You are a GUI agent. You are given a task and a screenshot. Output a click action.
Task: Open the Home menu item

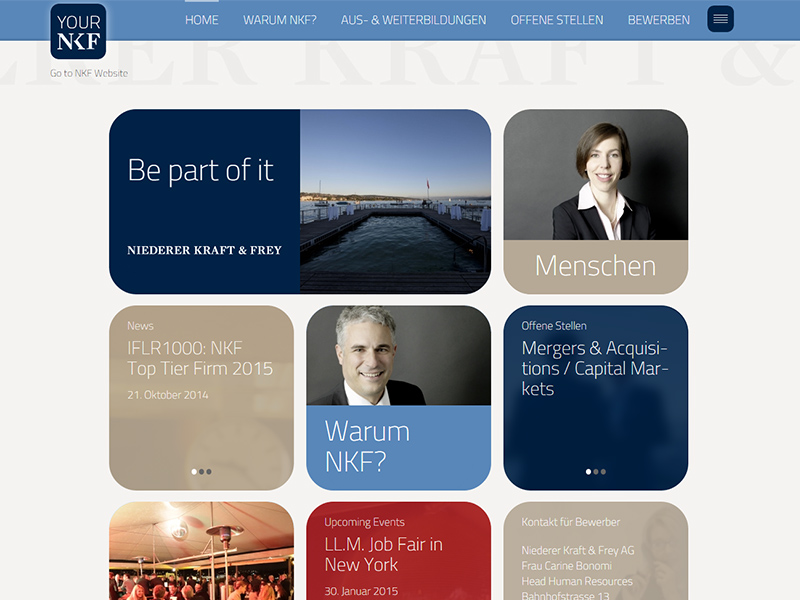click(x=201, y=20)
